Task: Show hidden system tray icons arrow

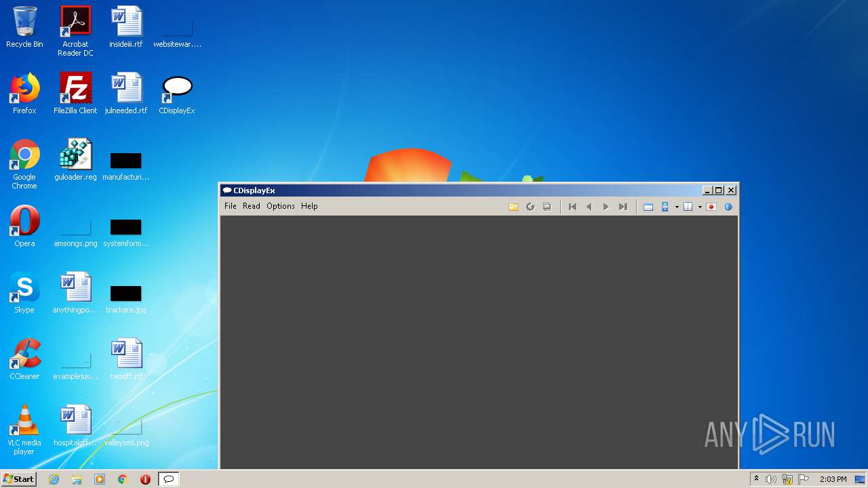Action: point(757,479)
